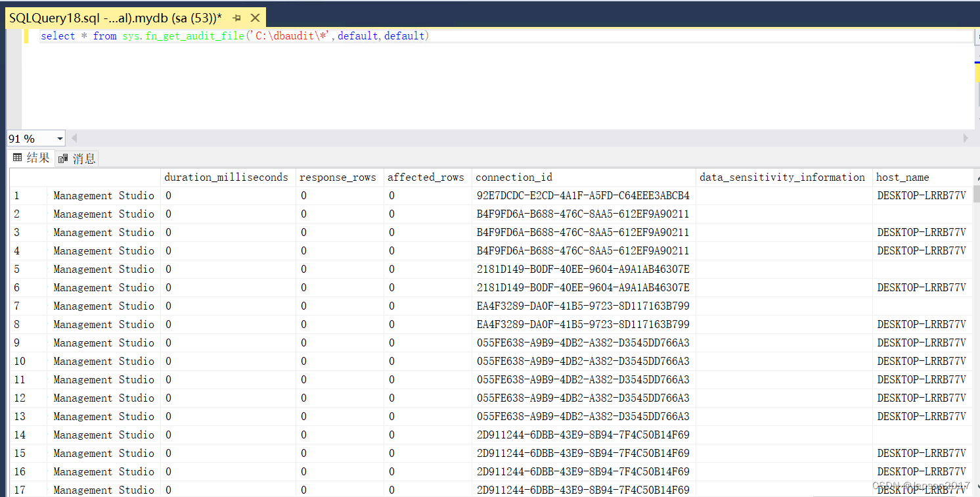The height and width of the screenshot is (497, 980).
Task: Select host_name DESKTOP-LRRB77V in row 6
Action: click(x=922, y=288)
